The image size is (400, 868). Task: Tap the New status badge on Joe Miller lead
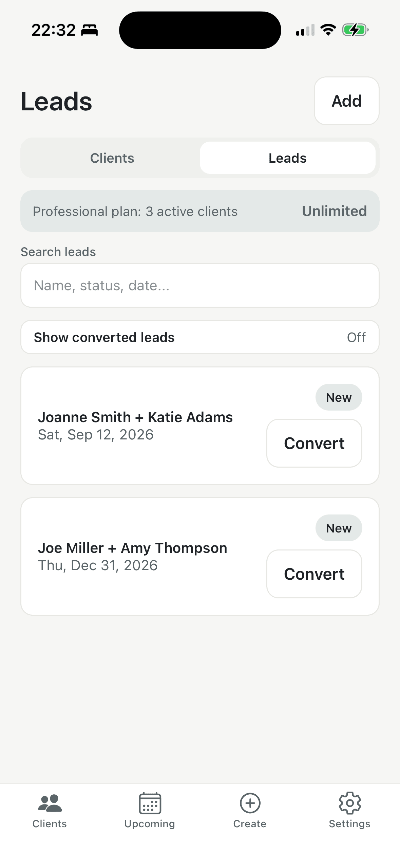coord(339,528)
